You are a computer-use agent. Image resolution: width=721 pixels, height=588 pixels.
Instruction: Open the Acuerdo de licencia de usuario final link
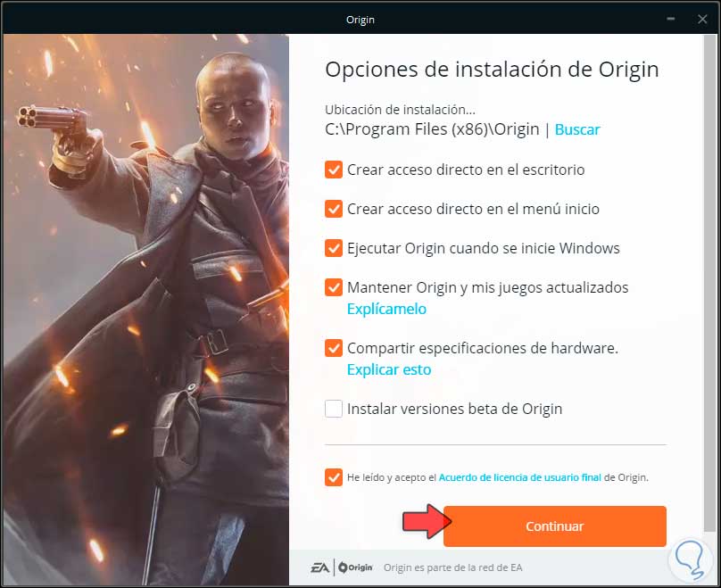[519, 477]
